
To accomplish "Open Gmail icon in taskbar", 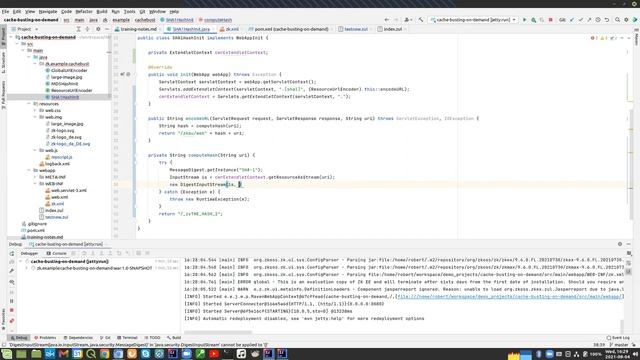I will 63,354.
